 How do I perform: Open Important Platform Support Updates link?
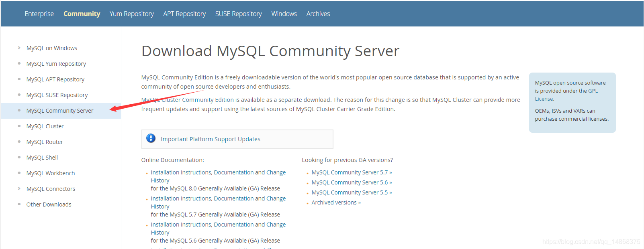point(211,139)
